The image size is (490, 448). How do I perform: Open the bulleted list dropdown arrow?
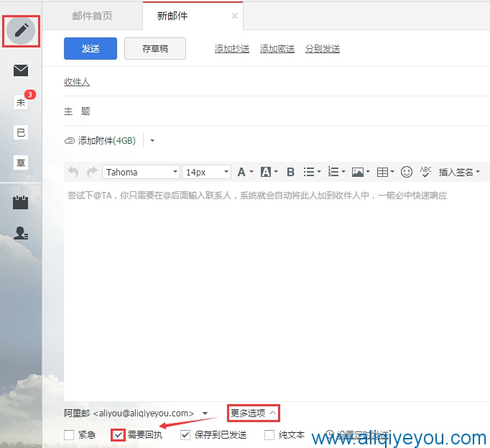pyautogui.click(x=319, y=171)
